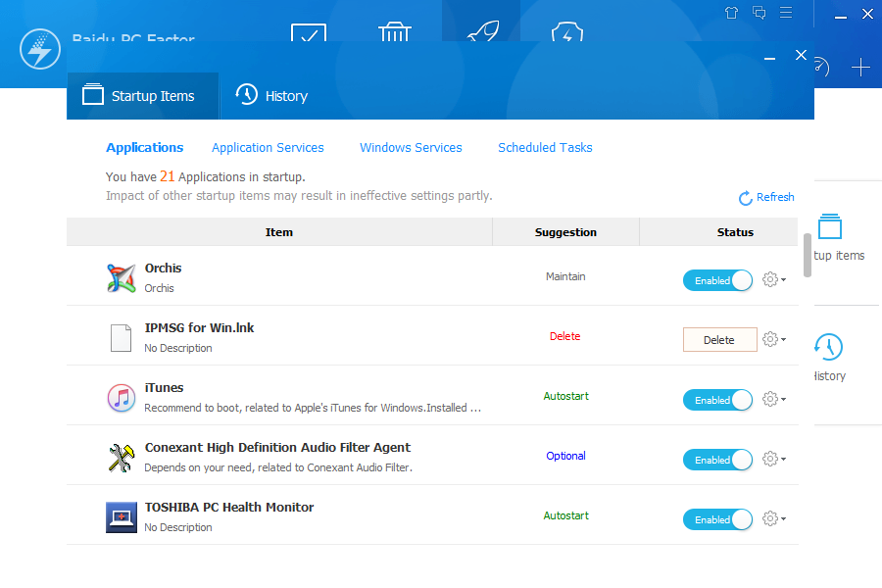Click the history clock icon in right panel
This screenshot has width=882, height=588.
(828, 347)
